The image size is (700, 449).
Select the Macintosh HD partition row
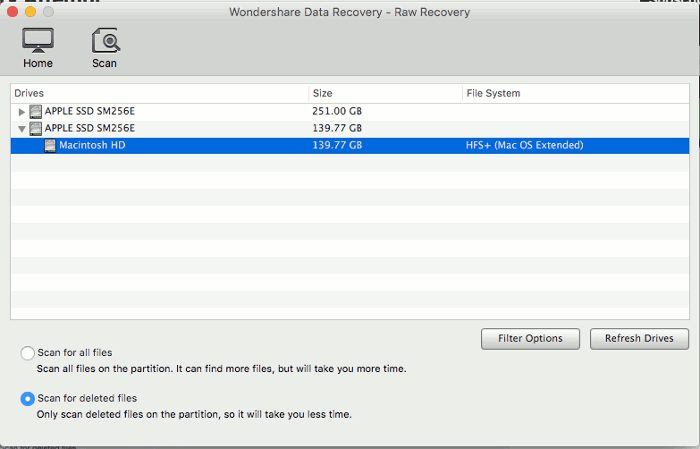(350, 146)
